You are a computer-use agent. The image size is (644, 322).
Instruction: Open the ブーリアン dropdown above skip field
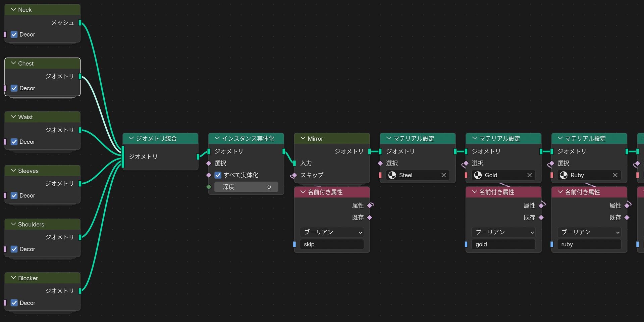(332, 232)
